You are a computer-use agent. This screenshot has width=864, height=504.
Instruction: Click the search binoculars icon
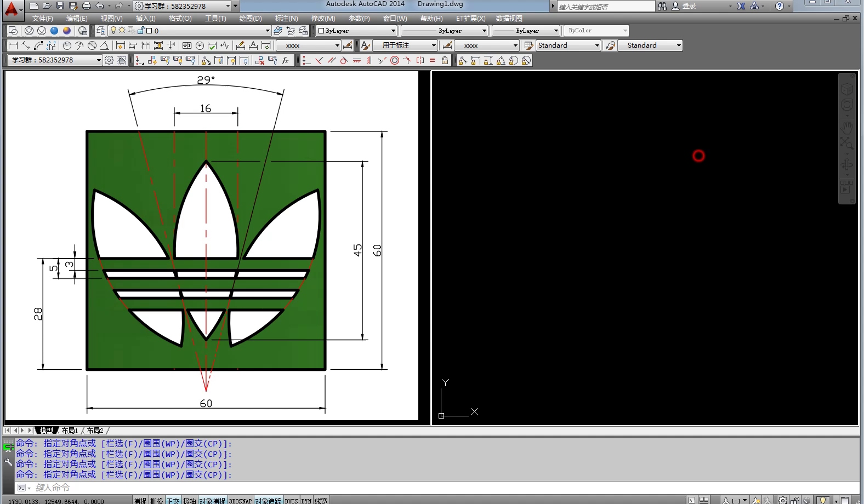tap(662, 6)
